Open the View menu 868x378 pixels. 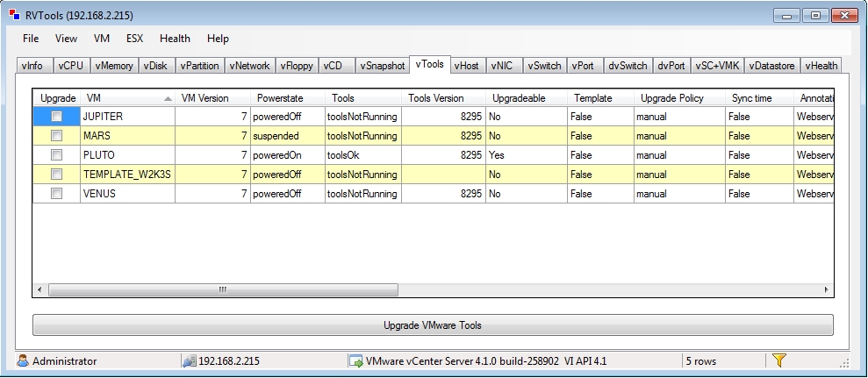point(66,39)
